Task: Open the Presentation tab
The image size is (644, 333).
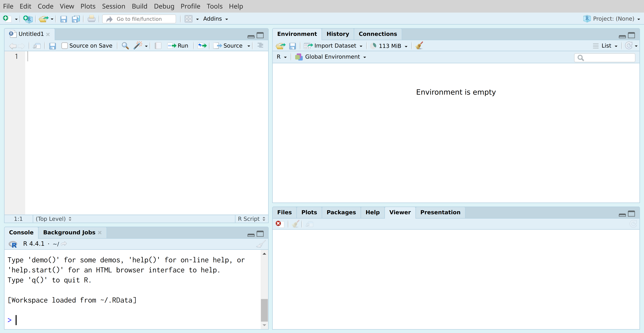Action: [x=440, y=212]
